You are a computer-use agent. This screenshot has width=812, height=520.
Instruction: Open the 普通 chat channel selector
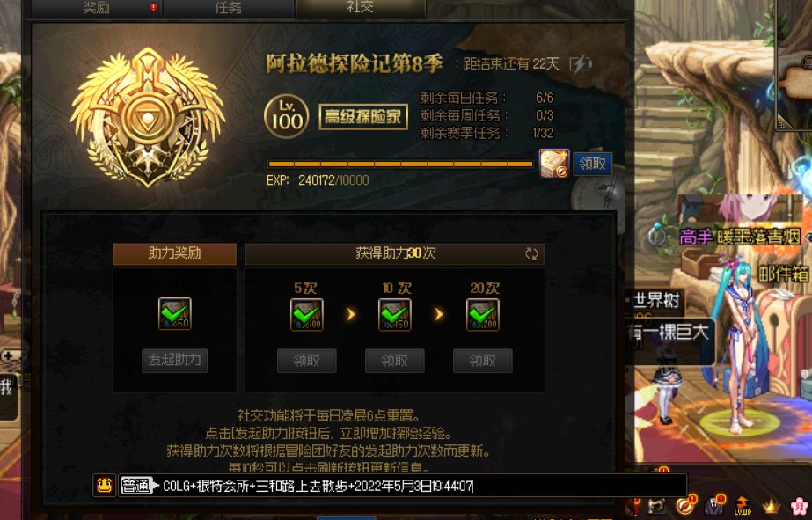(140, 486)
